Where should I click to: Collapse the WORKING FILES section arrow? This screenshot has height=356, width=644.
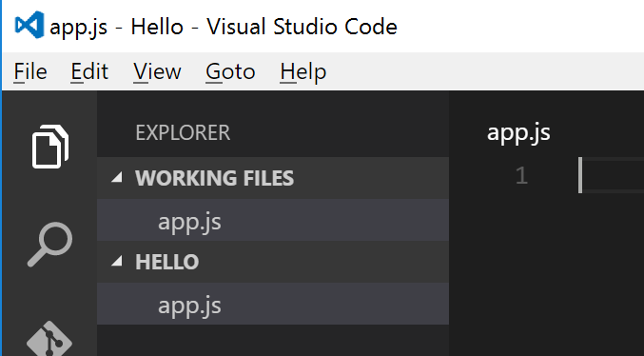click(117, 177)
